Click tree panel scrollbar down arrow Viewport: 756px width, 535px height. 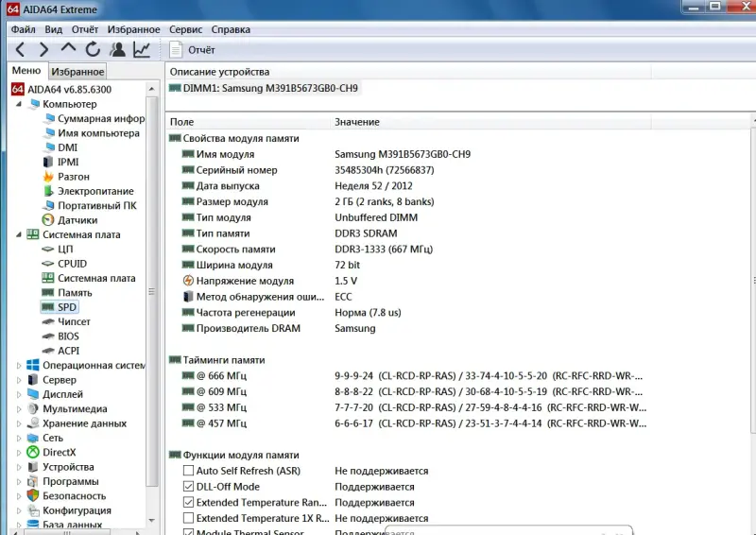(x=151, y=520)
